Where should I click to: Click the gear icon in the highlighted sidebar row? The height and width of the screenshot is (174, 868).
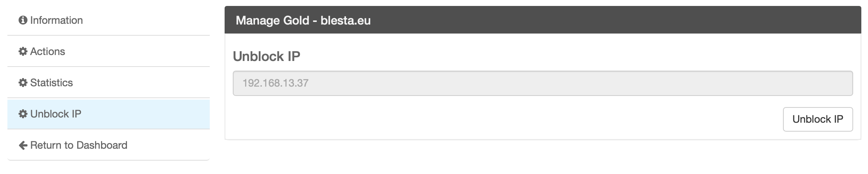23,114
